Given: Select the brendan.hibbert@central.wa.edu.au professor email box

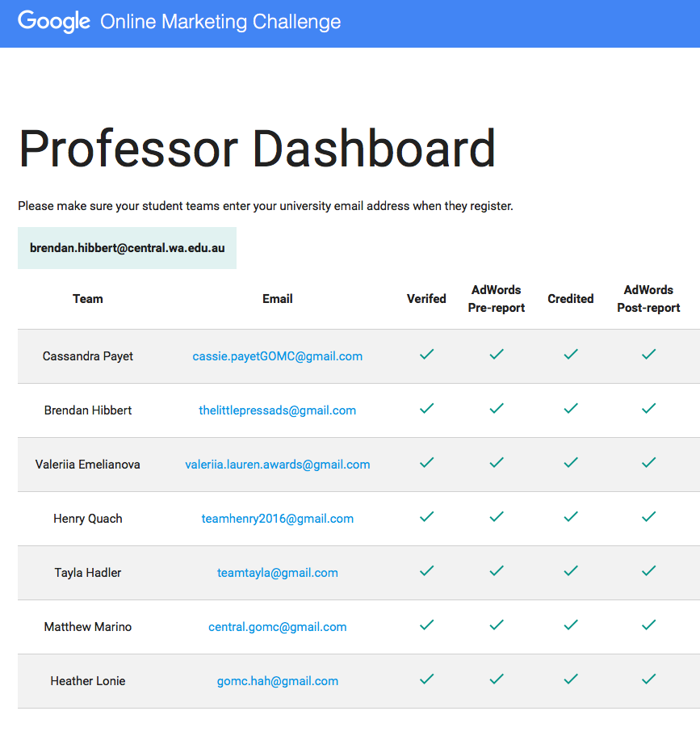Looking at the screenshot, I should [x=127, y=248].
